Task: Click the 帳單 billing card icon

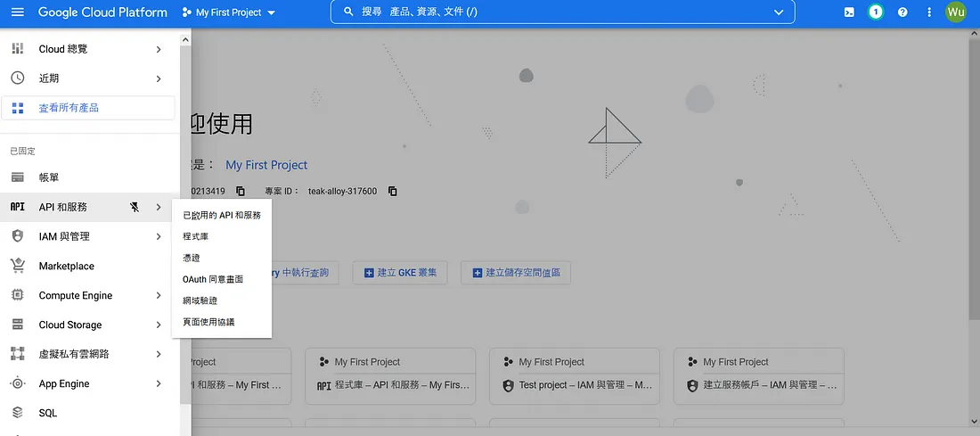Action: click(18, 177)
